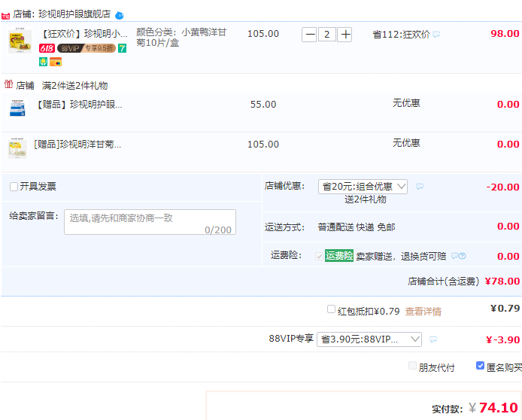Click the yellow duck product thumbnail
This screenshot has height=420, width=522.
[20, 41]
